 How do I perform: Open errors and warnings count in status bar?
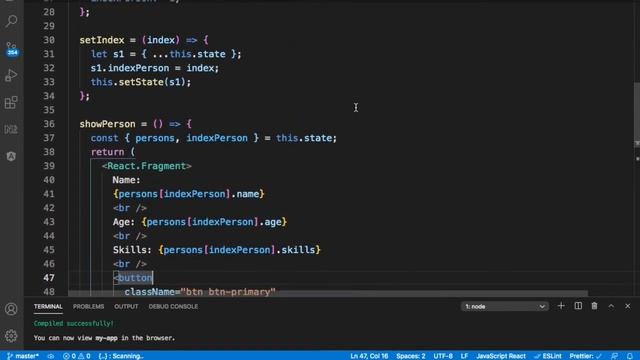(x=77, y=356)
